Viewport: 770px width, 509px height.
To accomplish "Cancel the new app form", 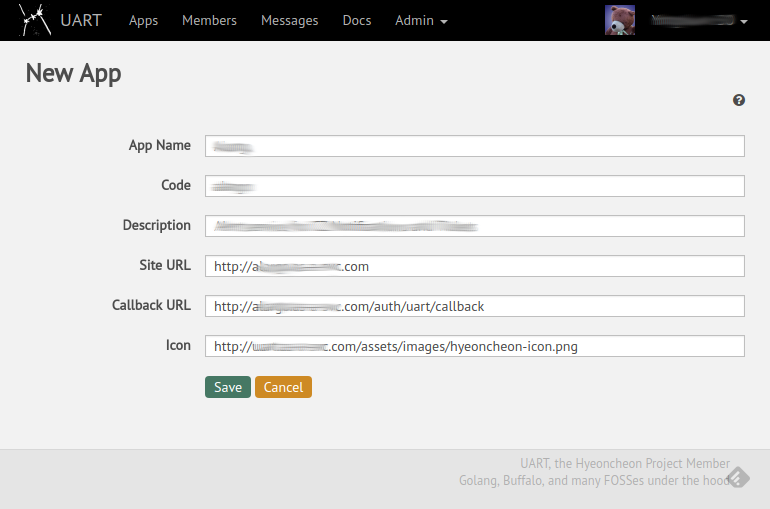I will coord(283,387).
